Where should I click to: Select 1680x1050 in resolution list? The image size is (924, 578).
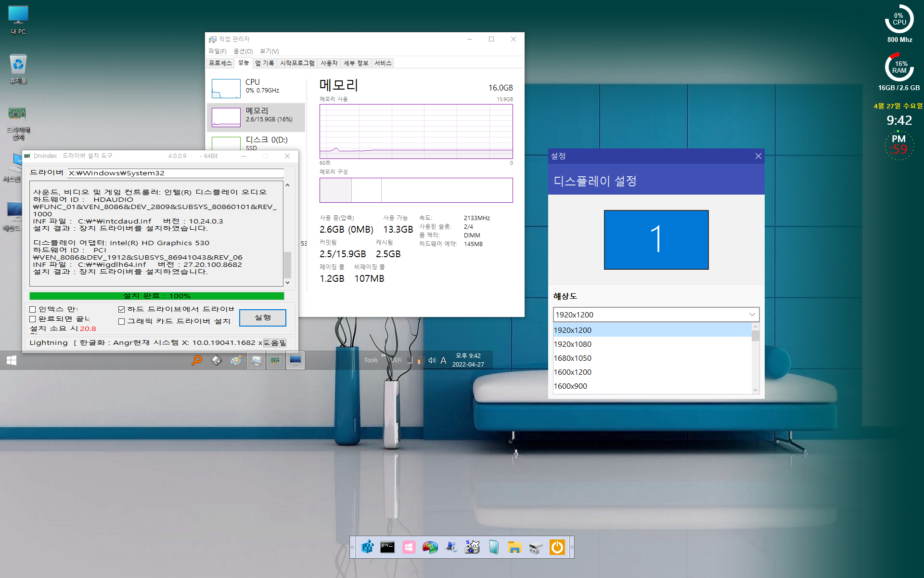click(x=652, y=358)
